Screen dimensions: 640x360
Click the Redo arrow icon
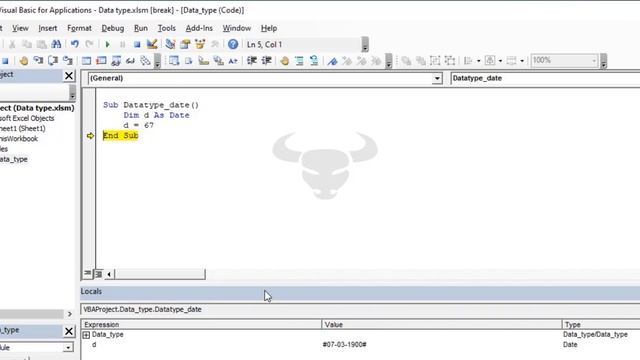click(89, 44)
